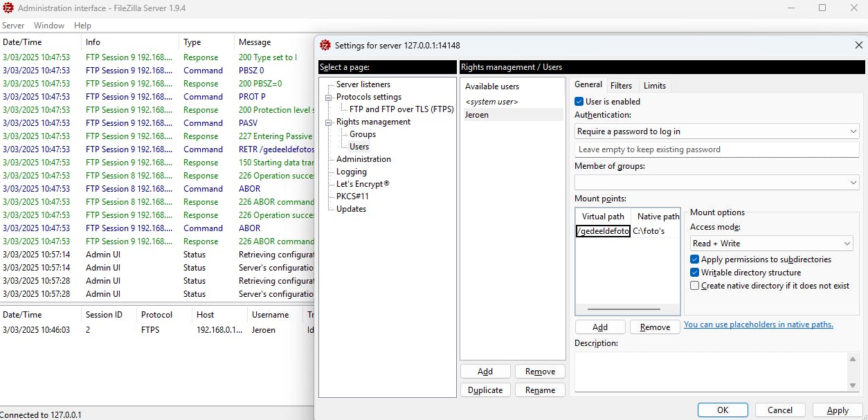This screenshot has height=420, width=868.
Task: Click Add under Available users
Action: [485, 372]
